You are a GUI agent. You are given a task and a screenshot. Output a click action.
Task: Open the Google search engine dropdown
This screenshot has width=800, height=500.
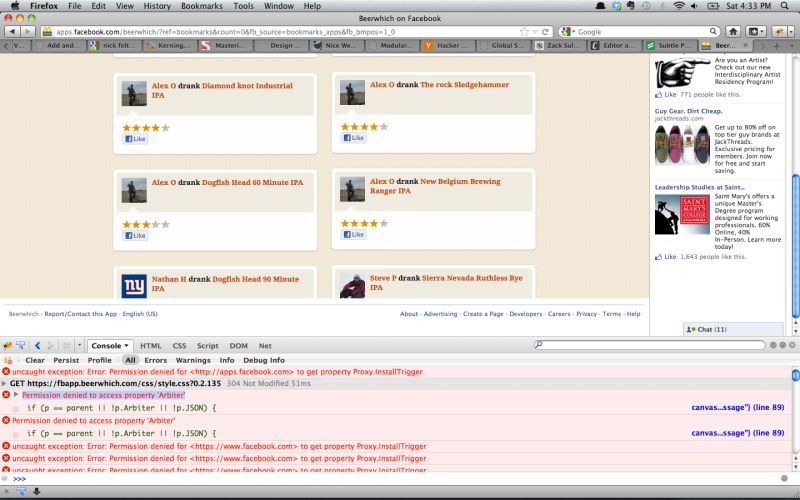(573, 32)
